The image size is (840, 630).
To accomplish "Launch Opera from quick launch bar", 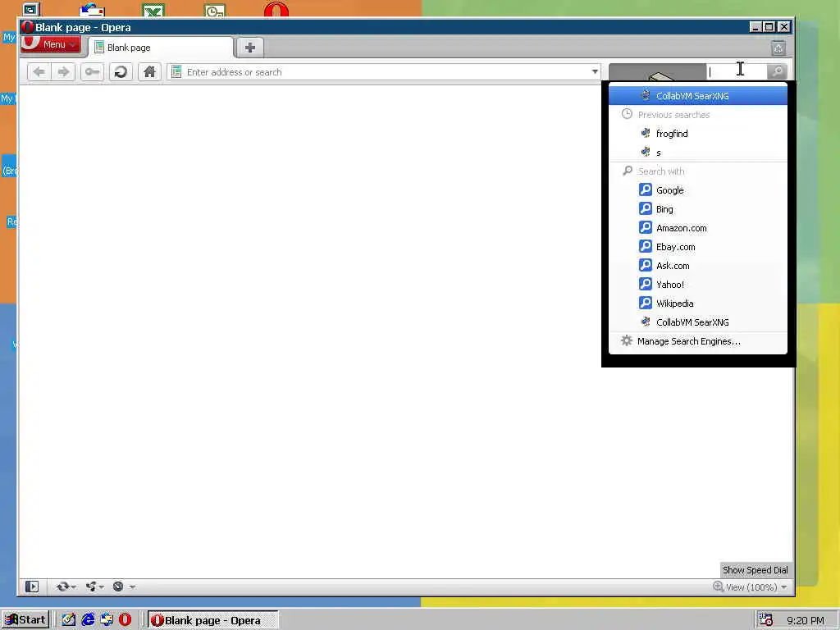I will tap(125, 620).
